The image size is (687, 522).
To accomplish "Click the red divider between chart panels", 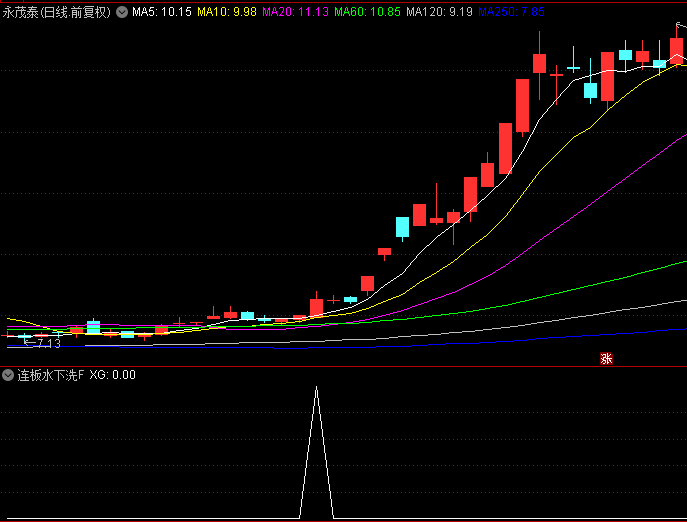I will pyautogui.click(x=343, y=366).
